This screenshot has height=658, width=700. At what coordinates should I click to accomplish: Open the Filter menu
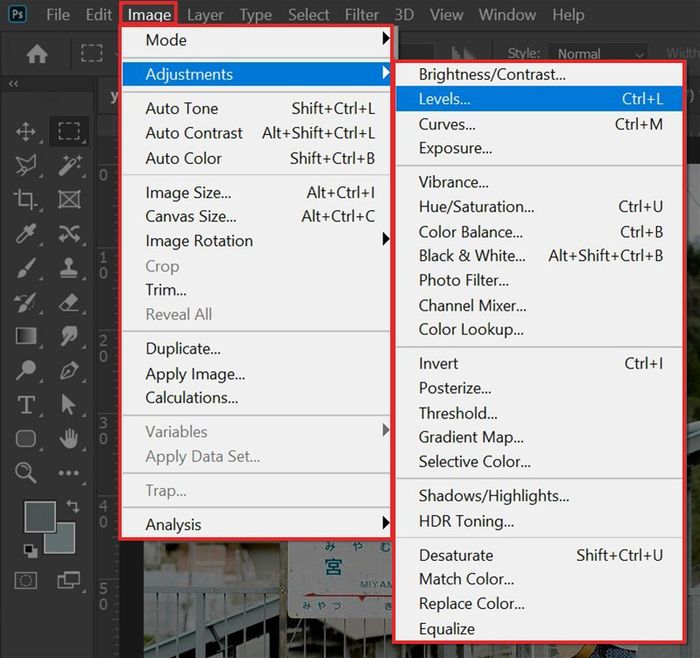click(362, 15)
